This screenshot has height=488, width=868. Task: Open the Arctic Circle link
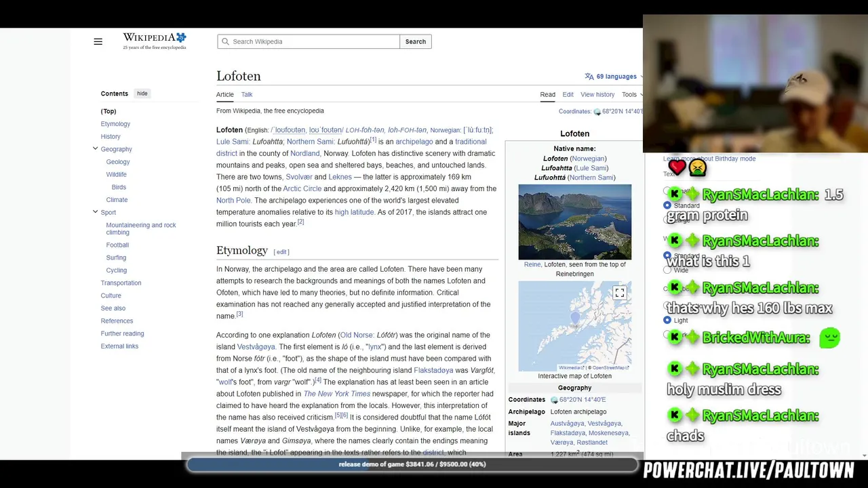pos(302,188)
